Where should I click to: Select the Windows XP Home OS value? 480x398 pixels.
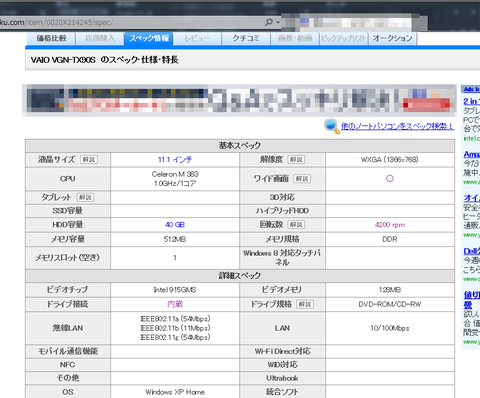coord(175,392)
